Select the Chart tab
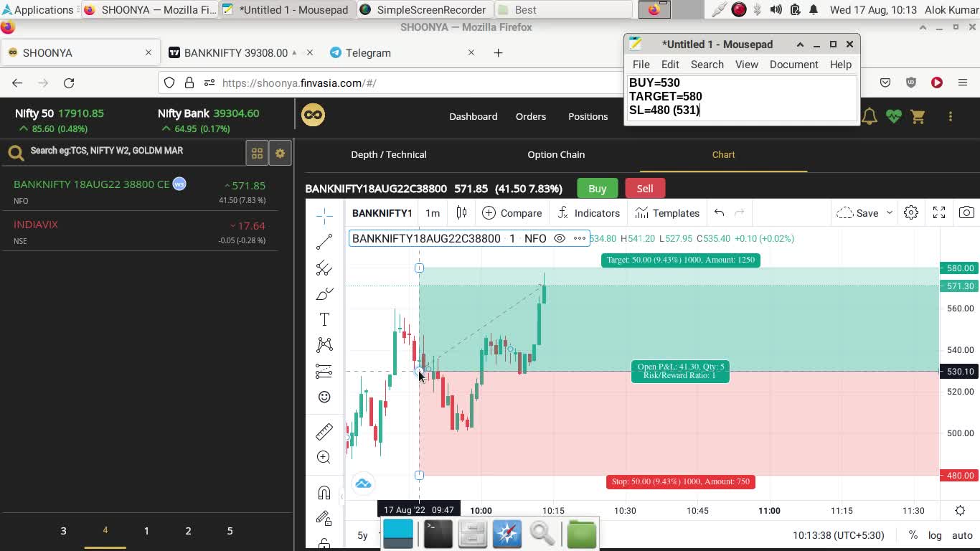 (723, 154)
